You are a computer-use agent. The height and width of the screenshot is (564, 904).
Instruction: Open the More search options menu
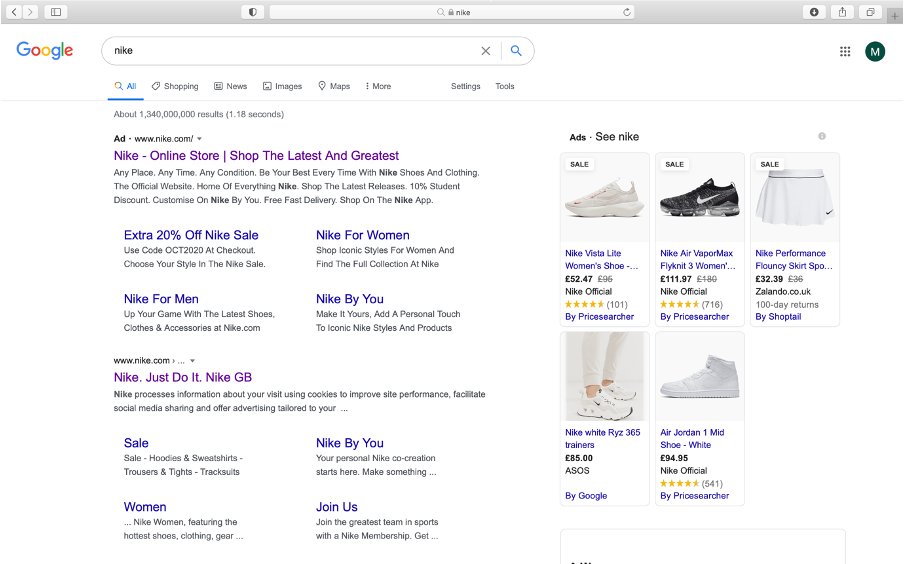(378, 86)
